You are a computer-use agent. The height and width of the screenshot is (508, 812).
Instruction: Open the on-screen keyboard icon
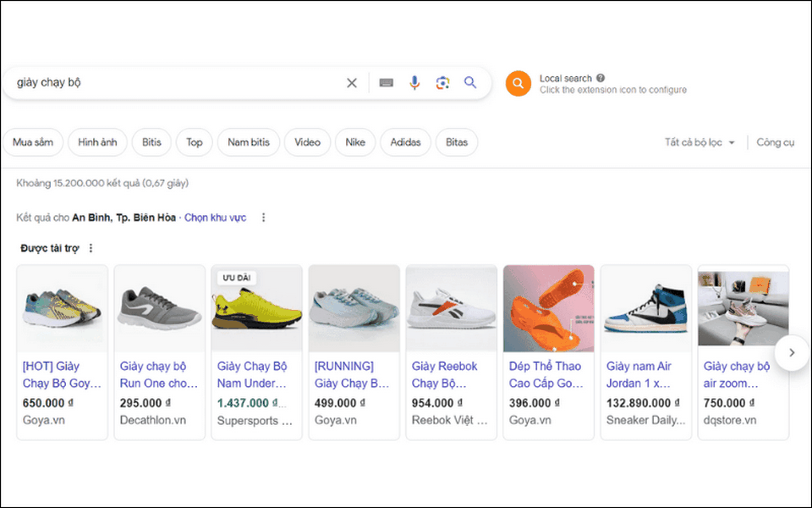386,83
